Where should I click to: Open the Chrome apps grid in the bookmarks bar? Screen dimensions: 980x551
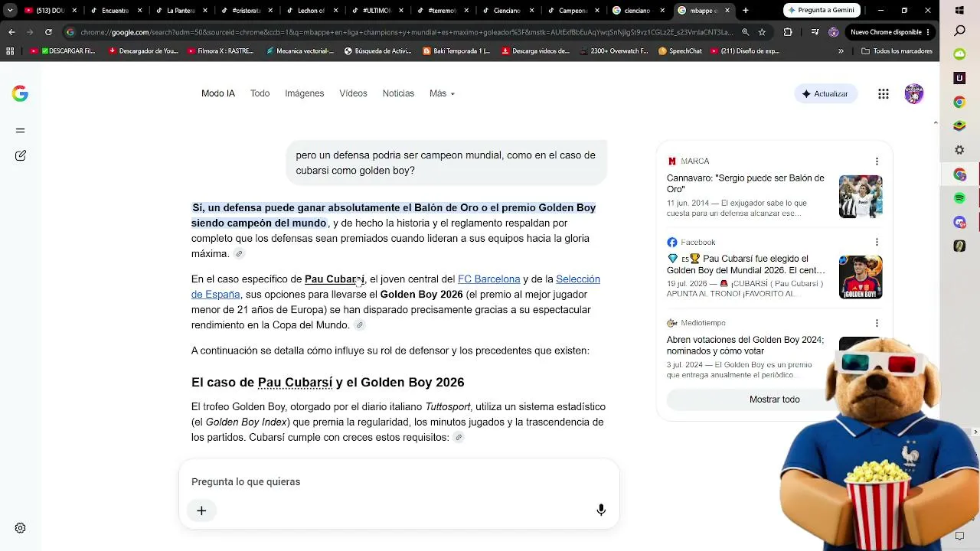[x=10, y=51]
